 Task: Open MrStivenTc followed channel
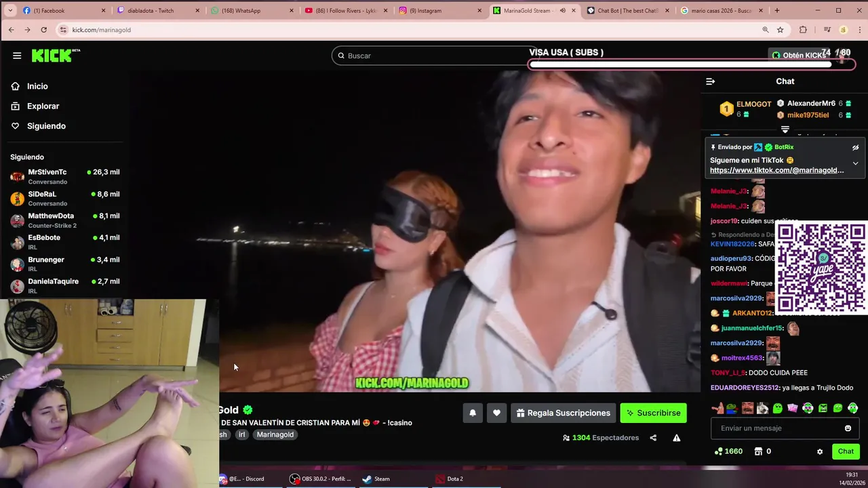[x=64, y=176]
